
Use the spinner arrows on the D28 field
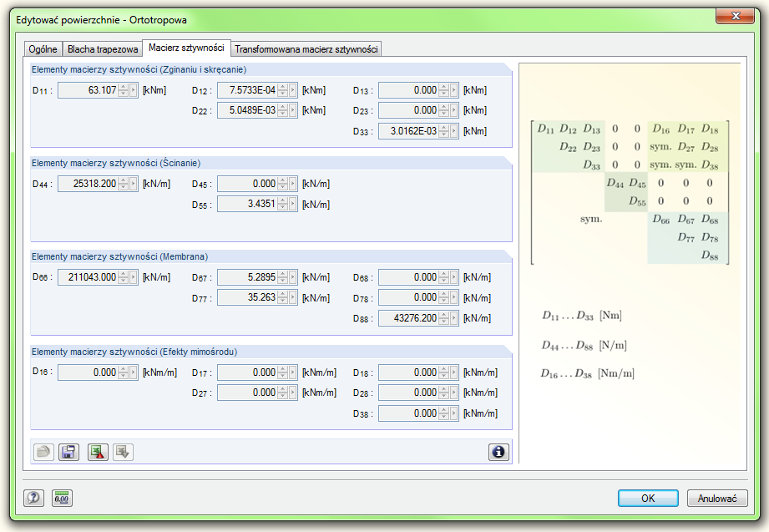tap(444, 393)
